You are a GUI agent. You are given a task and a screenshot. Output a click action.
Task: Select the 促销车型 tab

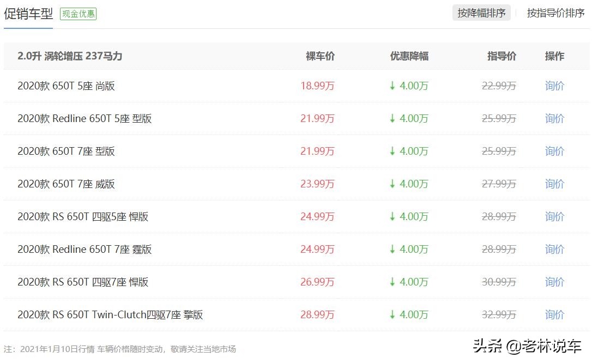pyautogui.click(x=28, y=14)
